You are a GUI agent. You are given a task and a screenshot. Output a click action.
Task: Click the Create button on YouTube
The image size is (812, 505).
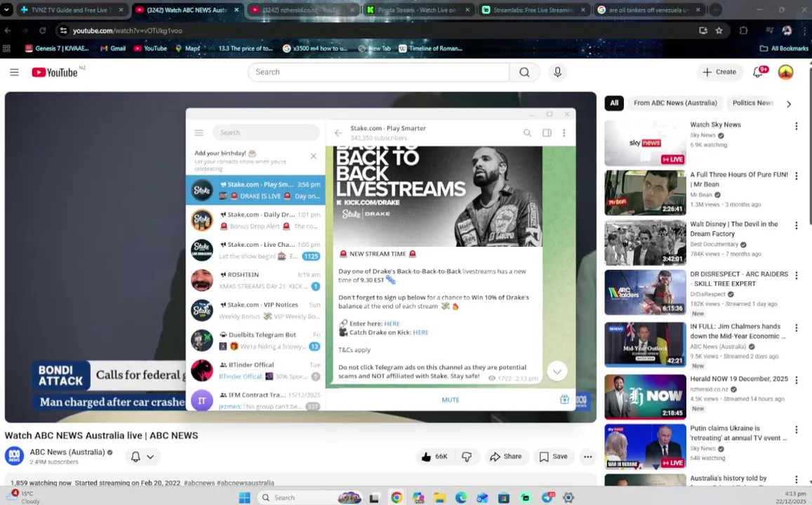tap(719, 72)
